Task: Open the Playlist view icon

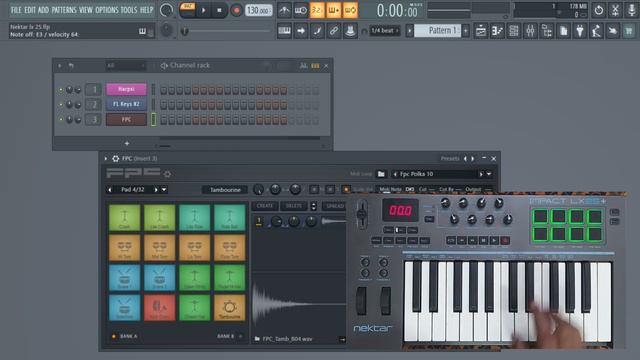Action: [x=481, y=31]
